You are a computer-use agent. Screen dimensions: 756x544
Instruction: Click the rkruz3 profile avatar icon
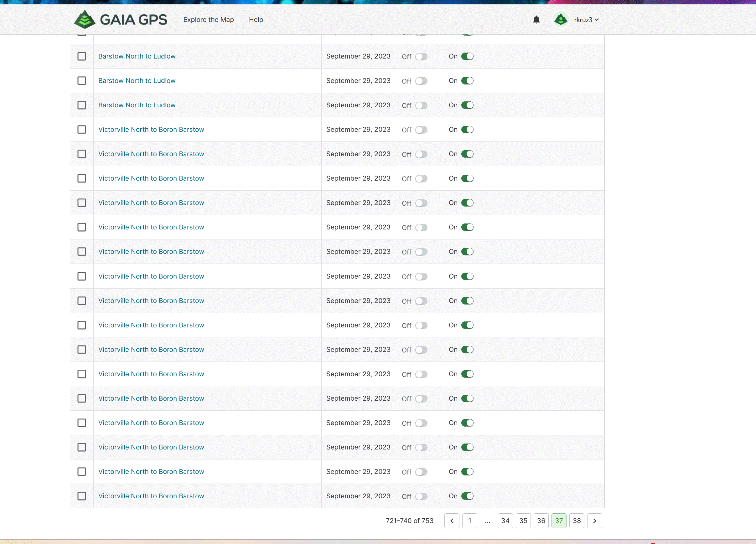tap(561, 20)
